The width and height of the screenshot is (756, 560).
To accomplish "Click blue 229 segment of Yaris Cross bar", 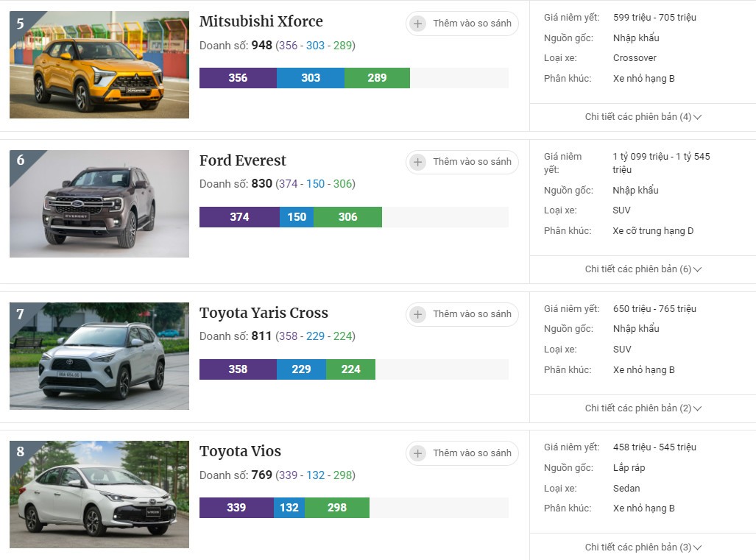I will (x=301, y=369).
